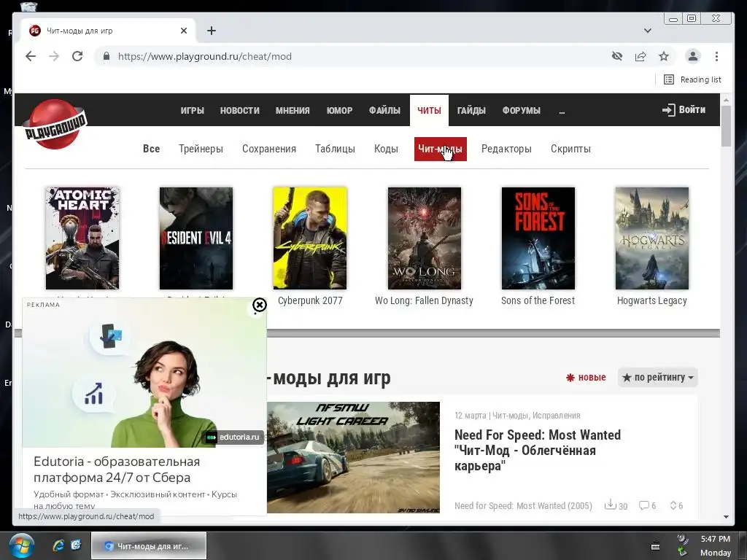Close the Edutoria ad with X icon
Viewport: 747px width, 560px height.
(259, 305)
